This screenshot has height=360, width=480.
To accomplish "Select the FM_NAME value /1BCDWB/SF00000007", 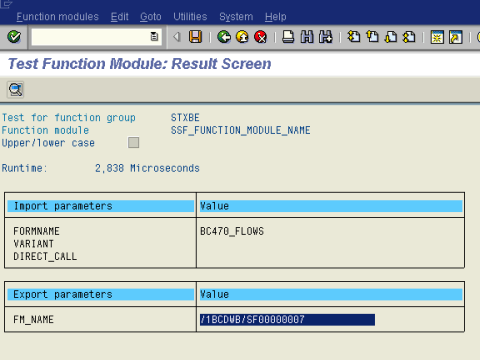I will pos(287,319).
